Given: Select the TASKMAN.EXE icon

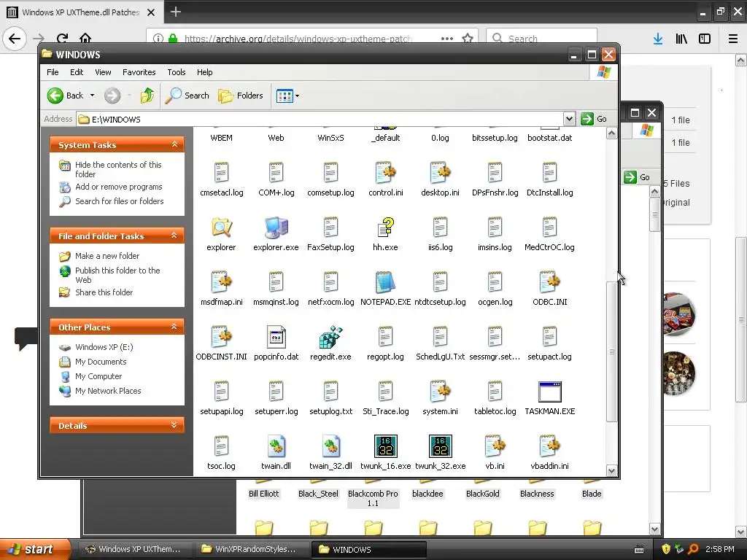Looking at the screenshot, I should pos(549,392).
